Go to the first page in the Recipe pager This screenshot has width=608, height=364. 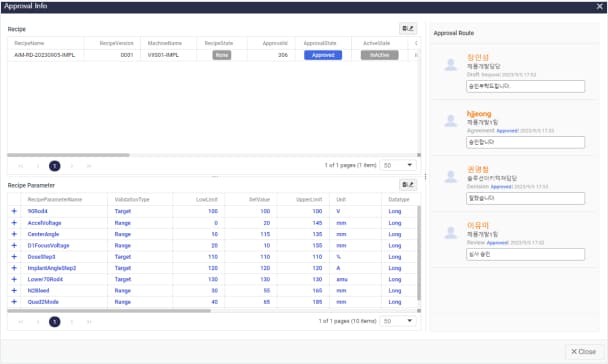click(x=21, y=166)
